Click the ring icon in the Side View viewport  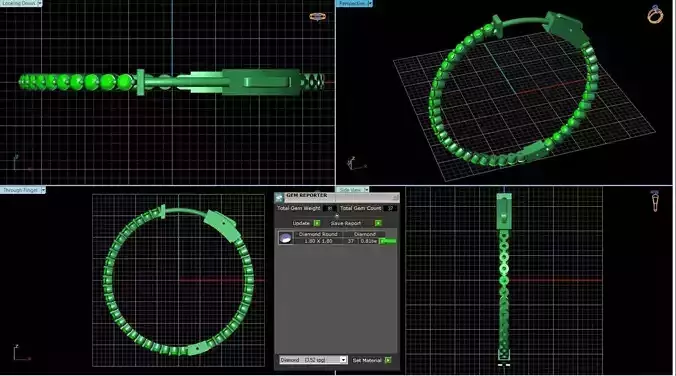click(x=655, y=201)
